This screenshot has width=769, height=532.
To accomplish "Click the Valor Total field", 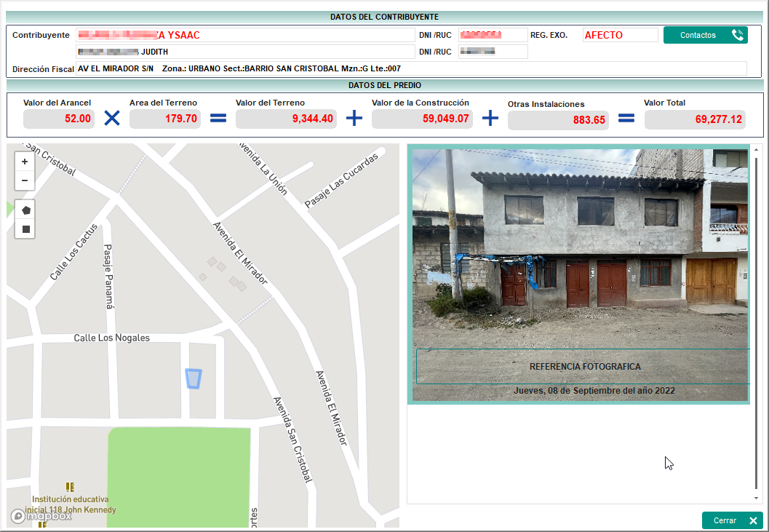I will click(x=695, y=119).
